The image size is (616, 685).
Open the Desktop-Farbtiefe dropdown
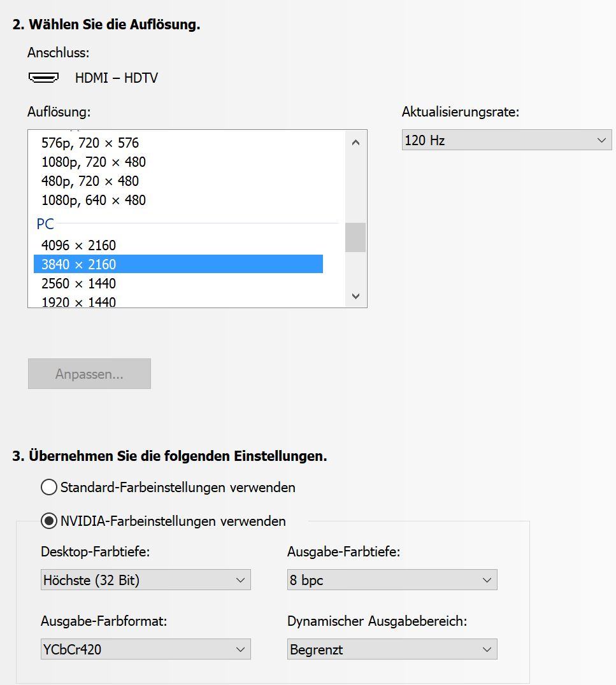(x=146, y=580)
